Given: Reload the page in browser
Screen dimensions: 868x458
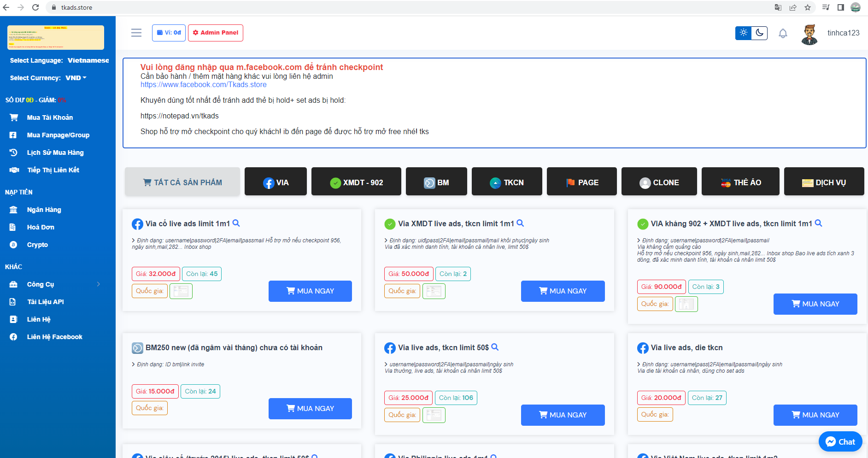Looking at the screenshot, I should pyautogui.click(x=35, y=7).
